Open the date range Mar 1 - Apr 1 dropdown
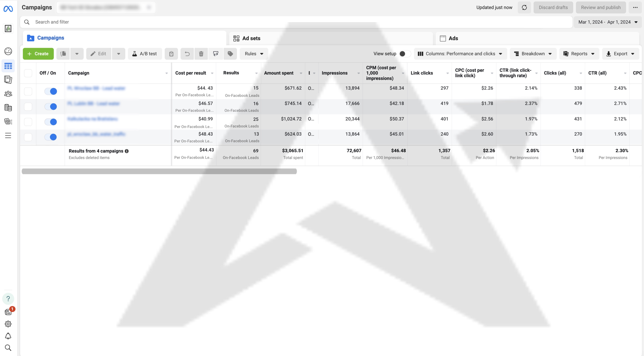Image resolution: width=644 pixels, height=356 pixels. [608, 22]
